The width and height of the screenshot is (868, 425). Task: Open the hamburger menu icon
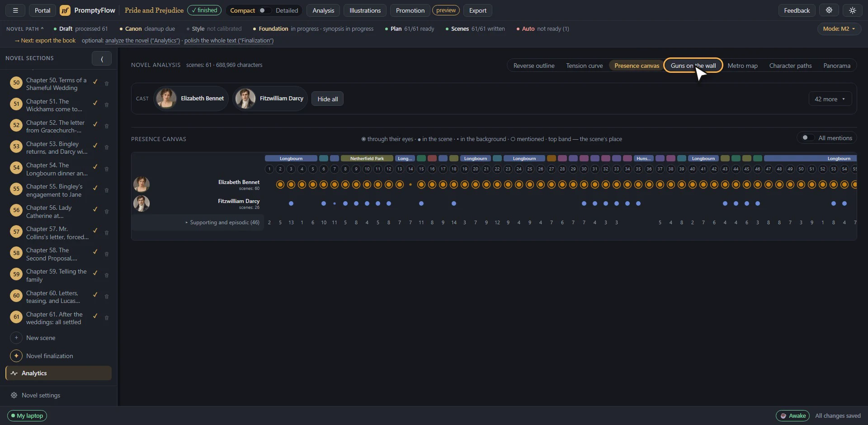click(15, 10)
